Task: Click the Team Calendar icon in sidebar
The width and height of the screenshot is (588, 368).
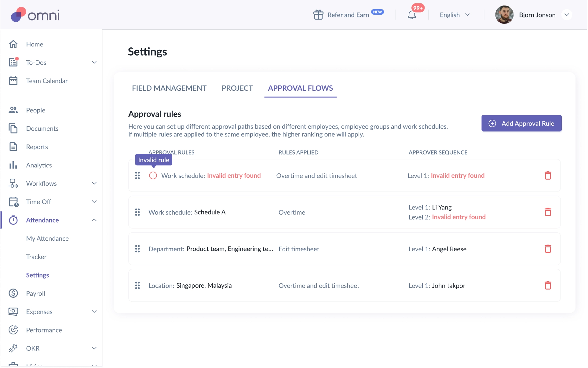Action: point(13,81)
